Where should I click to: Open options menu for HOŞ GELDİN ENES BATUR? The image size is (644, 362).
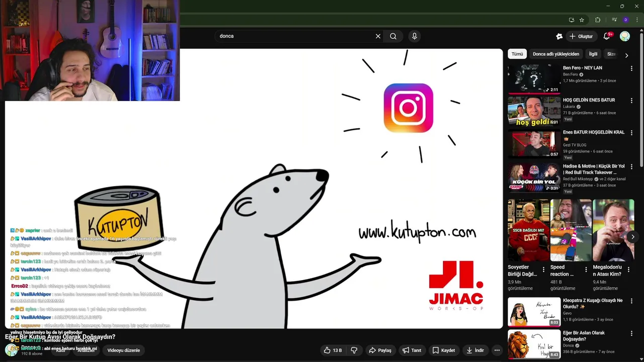[631, 101]
